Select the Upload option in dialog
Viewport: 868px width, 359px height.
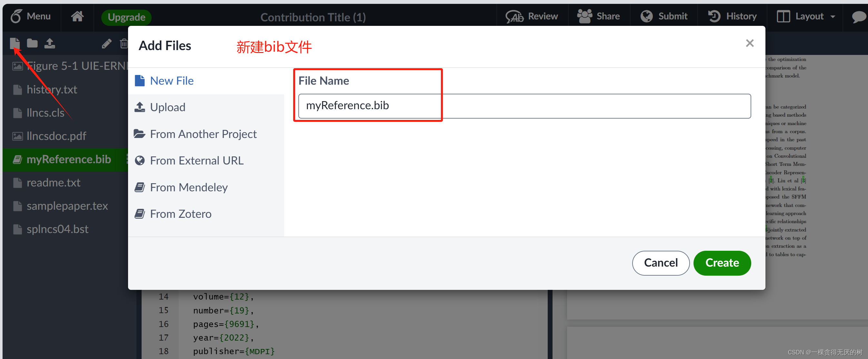[167, 107]
